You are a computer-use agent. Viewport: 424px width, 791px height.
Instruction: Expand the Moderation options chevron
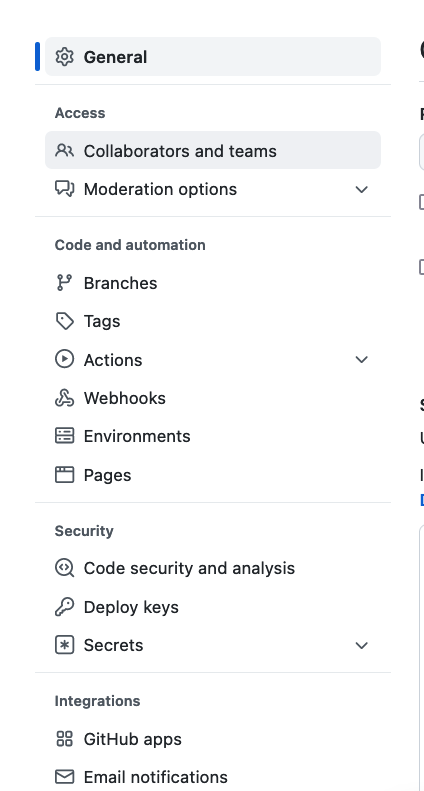pos(361,190)
